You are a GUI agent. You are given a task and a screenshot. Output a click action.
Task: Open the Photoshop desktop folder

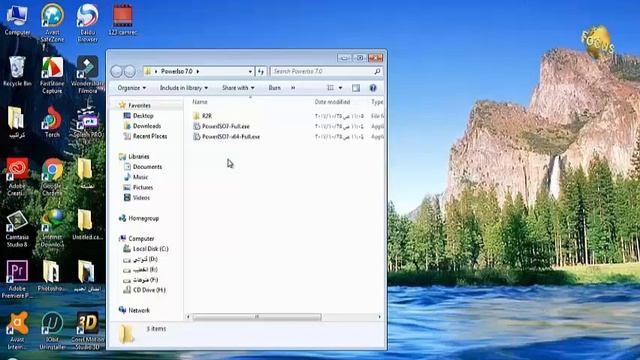click(x=51, y=276)
